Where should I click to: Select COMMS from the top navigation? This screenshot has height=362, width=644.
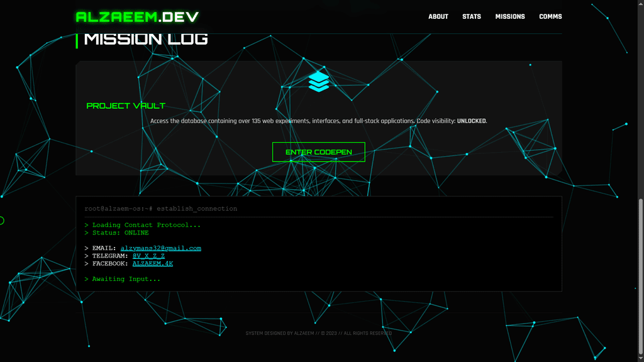[x=550, y=17]
